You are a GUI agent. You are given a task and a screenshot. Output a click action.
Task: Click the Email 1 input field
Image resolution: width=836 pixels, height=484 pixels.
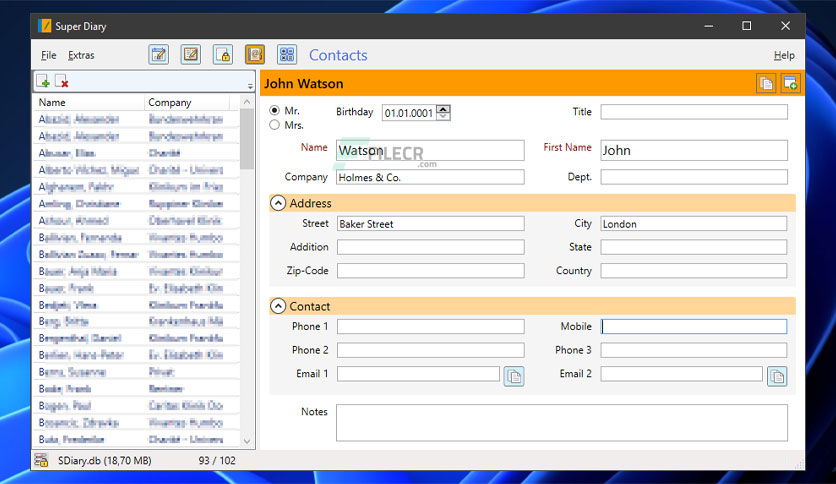(418, 374)
